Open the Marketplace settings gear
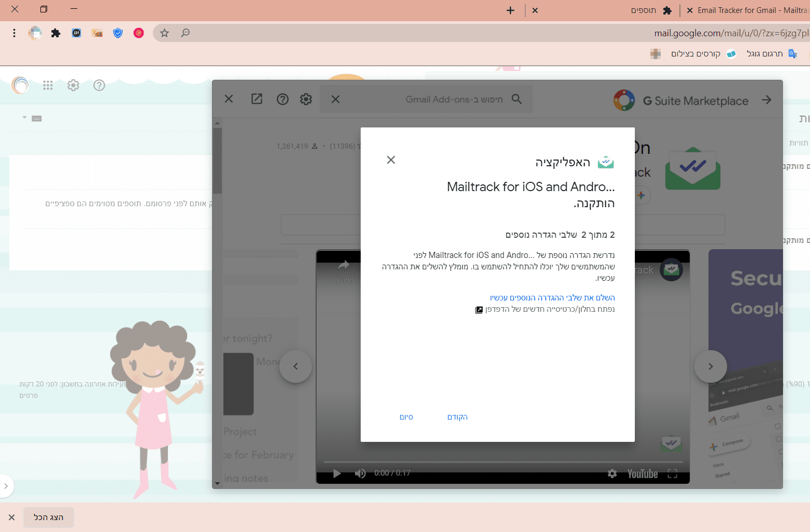This screenshot has height=532, width=810. [x=306, y=99]
